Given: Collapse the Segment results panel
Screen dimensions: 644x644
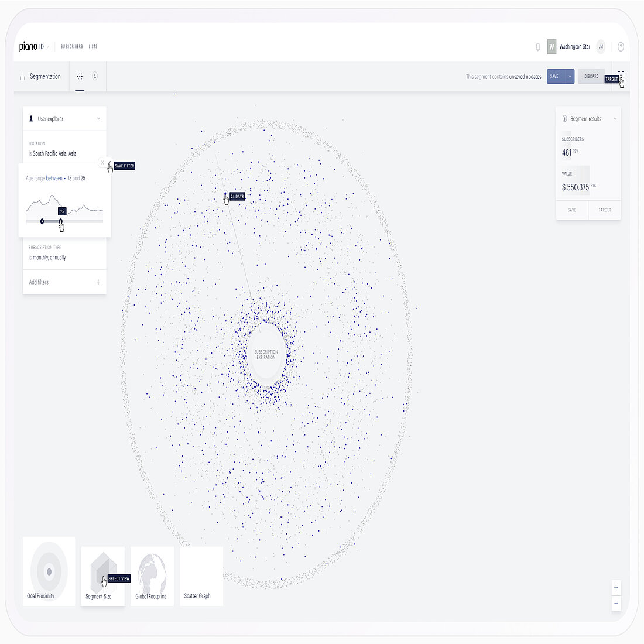Looking at the screenshot, I should [614, 119].
